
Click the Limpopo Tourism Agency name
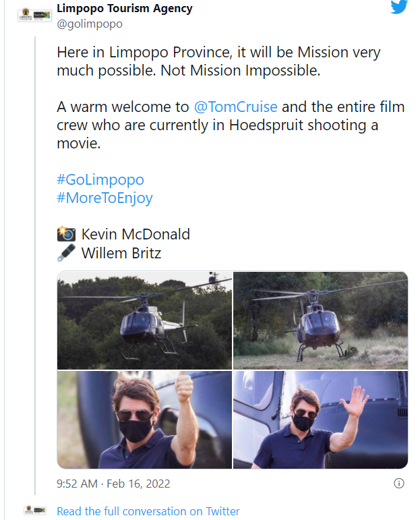coord(124,8)
